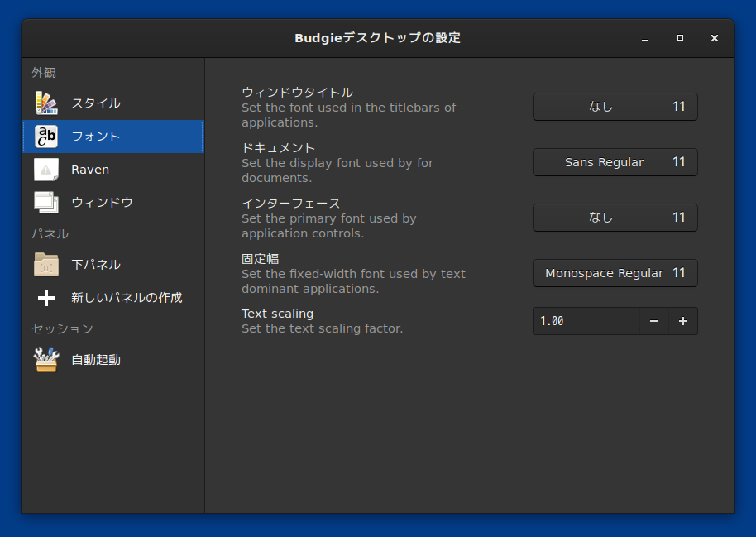Open the スタイル settings page

112,103
